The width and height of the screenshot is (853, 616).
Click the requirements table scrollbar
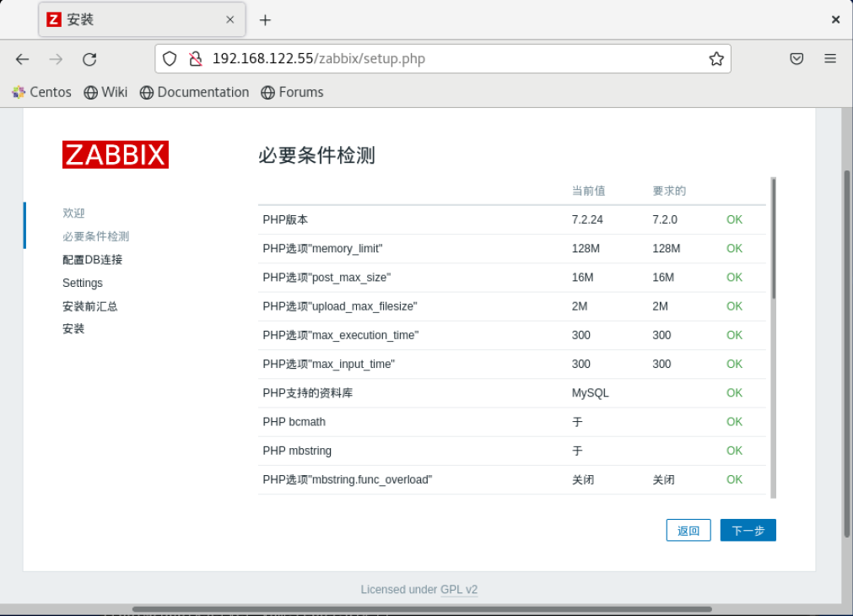[x=774, y=238]
